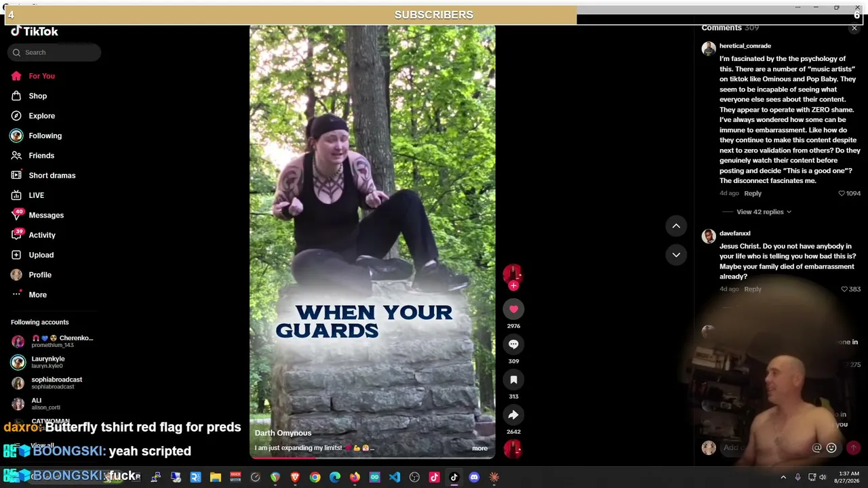Open the Messages inbox icon
This screenshot has width=868, height=488.
16,215
